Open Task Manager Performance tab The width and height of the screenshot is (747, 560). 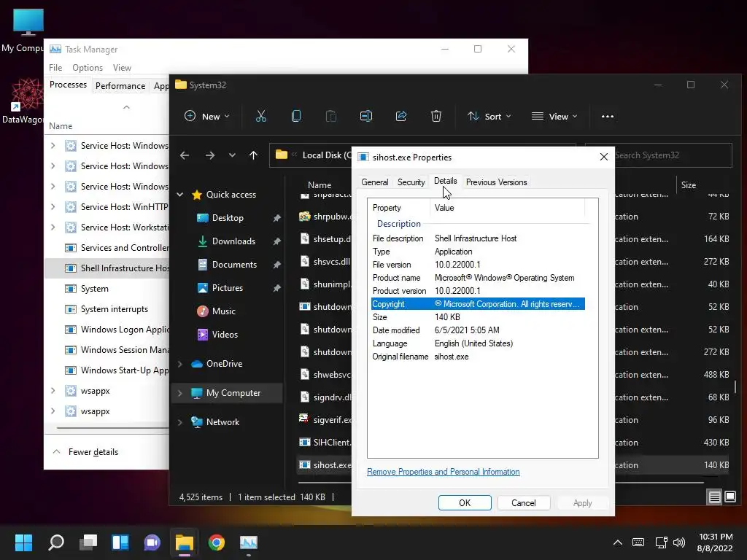point(120,86)
